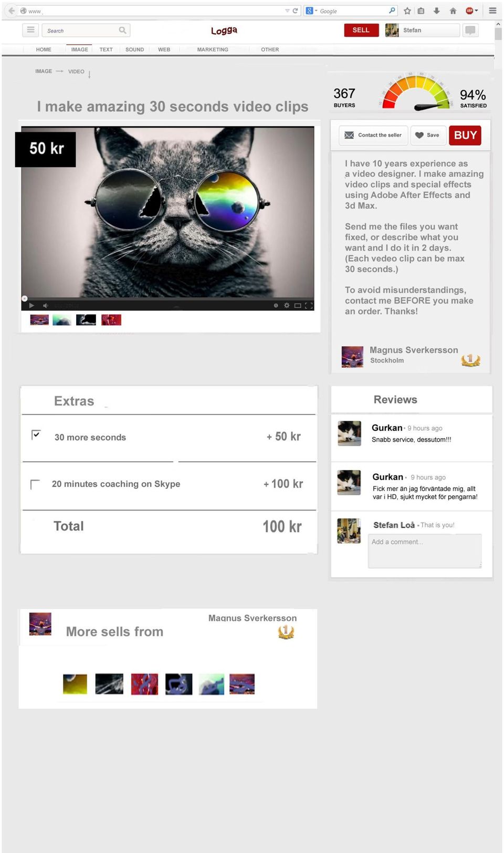Click the magnifier icon in search box
This screenshot has width=504, height=853.
tap(122, 30)
